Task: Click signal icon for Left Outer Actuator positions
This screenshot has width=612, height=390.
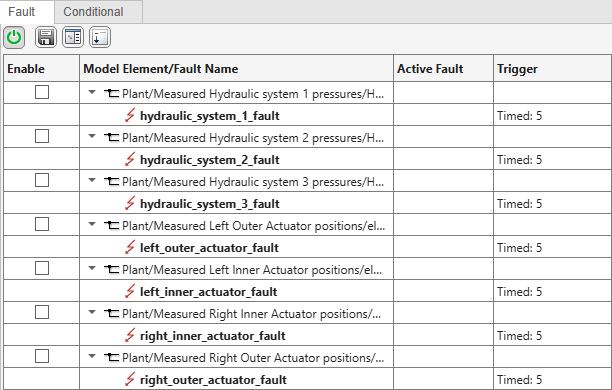Action: coord(112,225)
